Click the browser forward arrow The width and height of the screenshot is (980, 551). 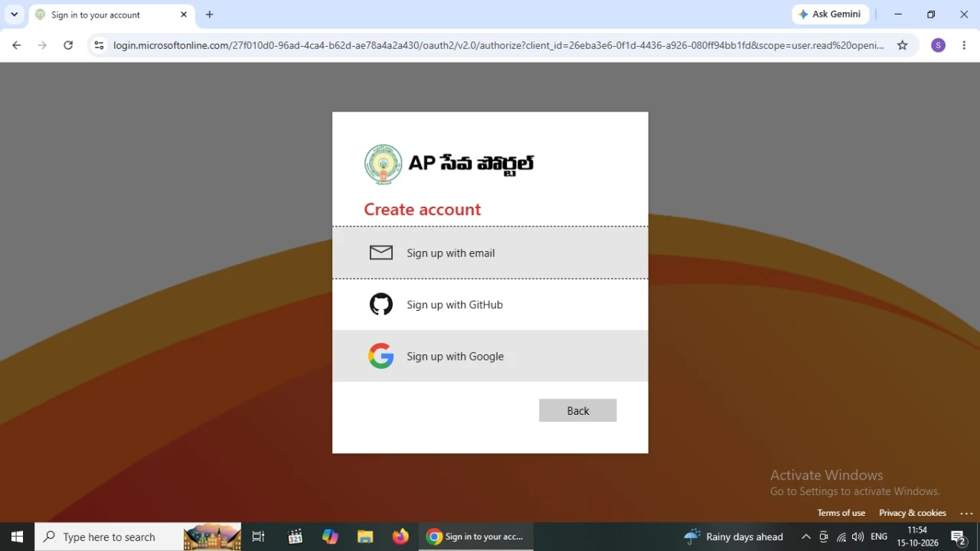[x=42, y=45]
